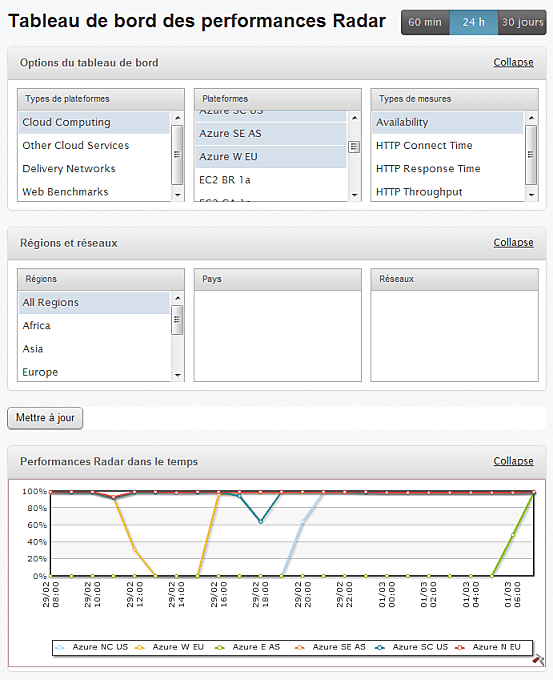Screen dimensions: 553x680
Task: Click the chart resize handle icon
Action: [538, 660]
